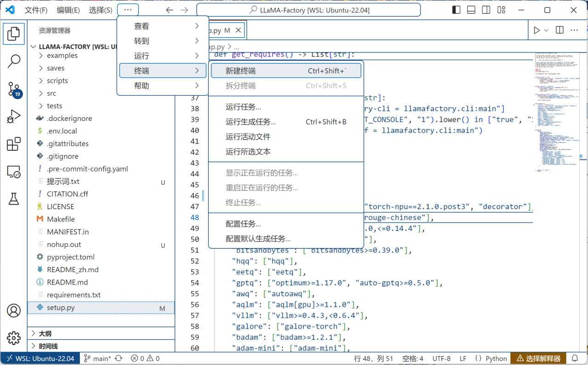588x365 pixels.
Task: Open the Extensions view
Action: tap(14, 144)
